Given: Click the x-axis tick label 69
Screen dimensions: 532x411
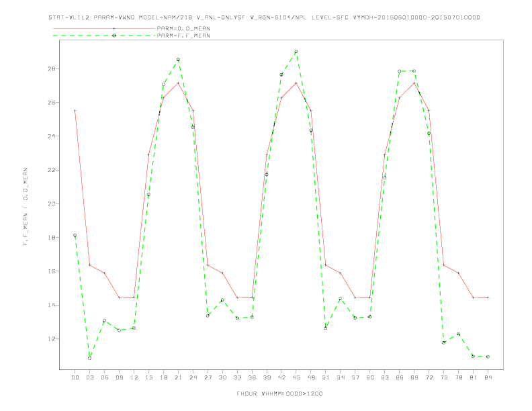Looking at the screenshot, I should pos(414,377).
